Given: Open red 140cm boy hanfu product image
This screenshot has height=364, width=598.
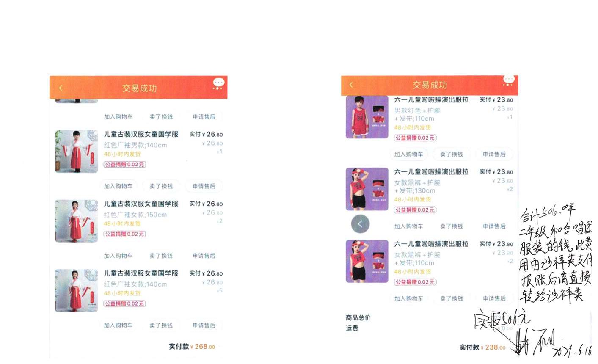Looking at the screenshot, I should (77, 152).
